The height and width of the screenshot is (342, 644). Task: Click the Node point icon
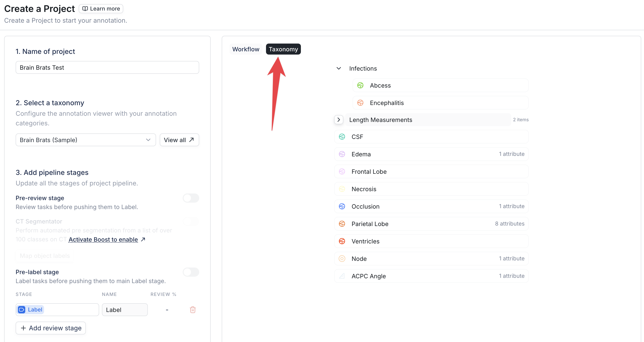pos(342,259)
